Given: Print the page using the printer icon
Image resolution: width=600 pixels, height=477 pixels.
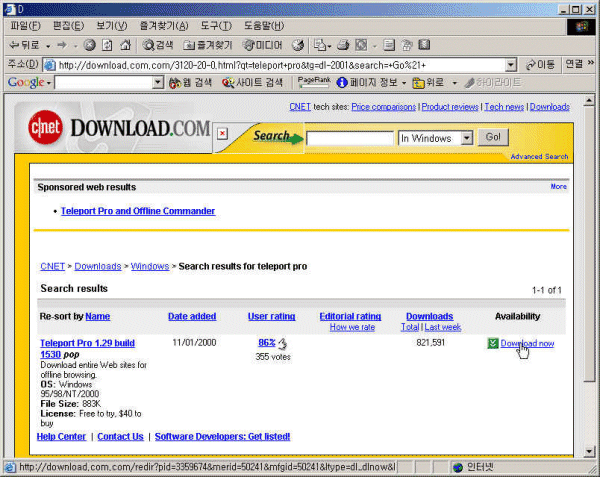Looking at the screenshot, I should 343,45.
